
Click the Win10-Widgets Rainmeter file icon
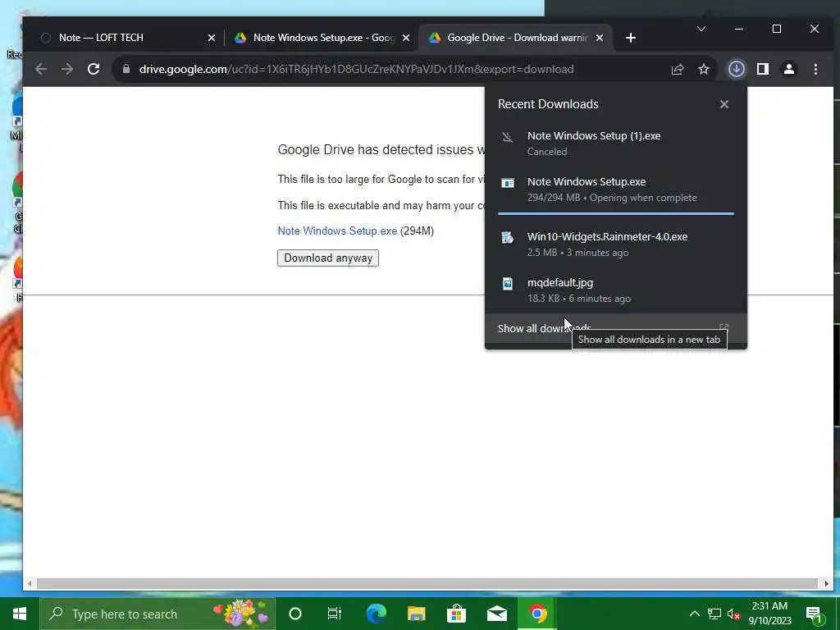click(x=507, y=238)
